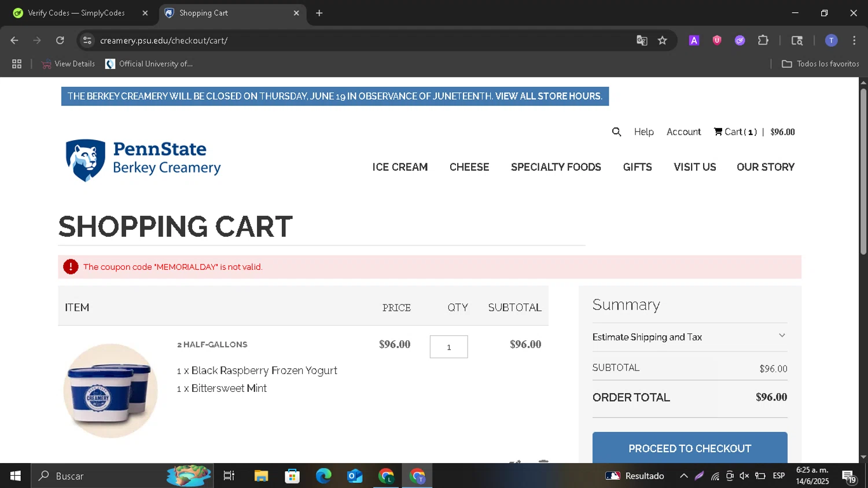Screen dimensions: 868x488
Task: Open the SPECIALTY FOODS menu
Action: click(x=556, y=167)
